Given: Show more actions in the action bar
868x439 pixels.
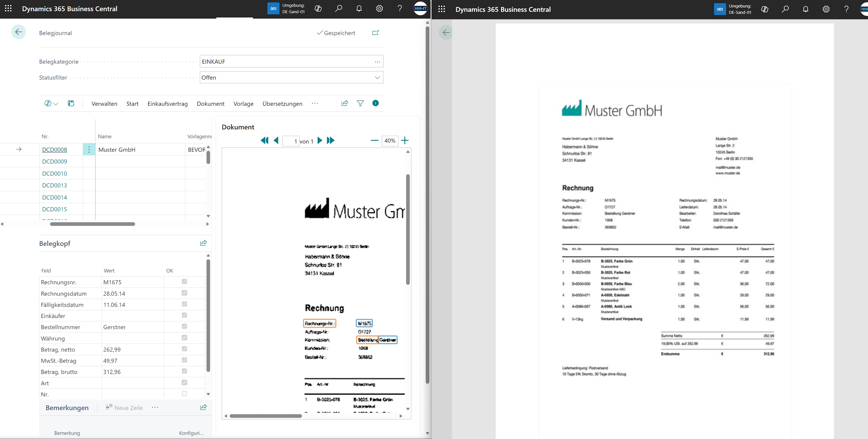Looking at the screenshot, I should 315,103.
